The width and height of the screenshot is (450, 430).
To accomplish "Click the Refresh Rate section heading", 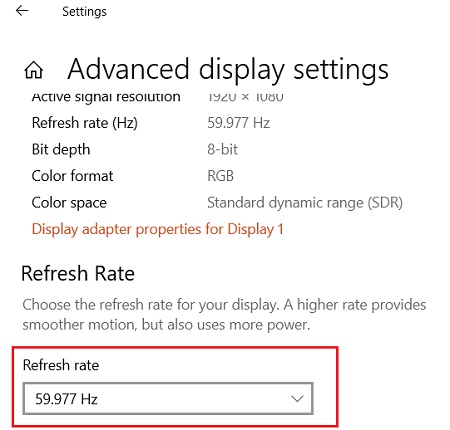I will pyautogui.click(x=78, y=274).
